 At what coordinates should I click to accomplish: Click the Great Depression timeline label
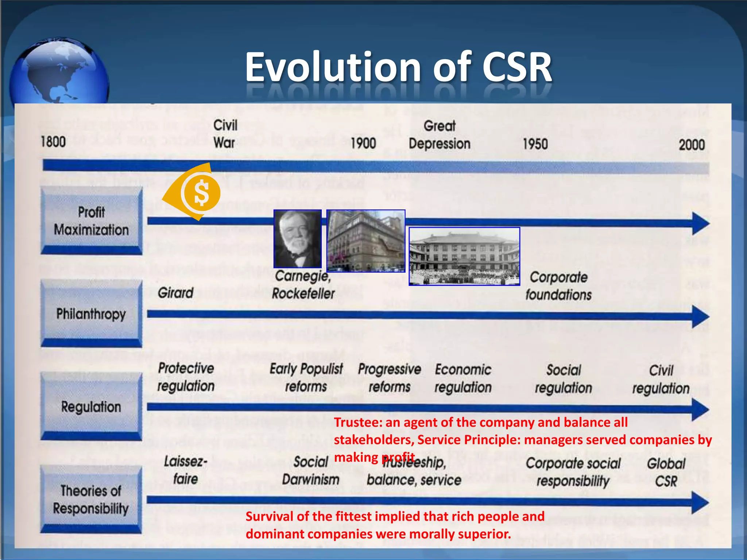pos(440,135)
